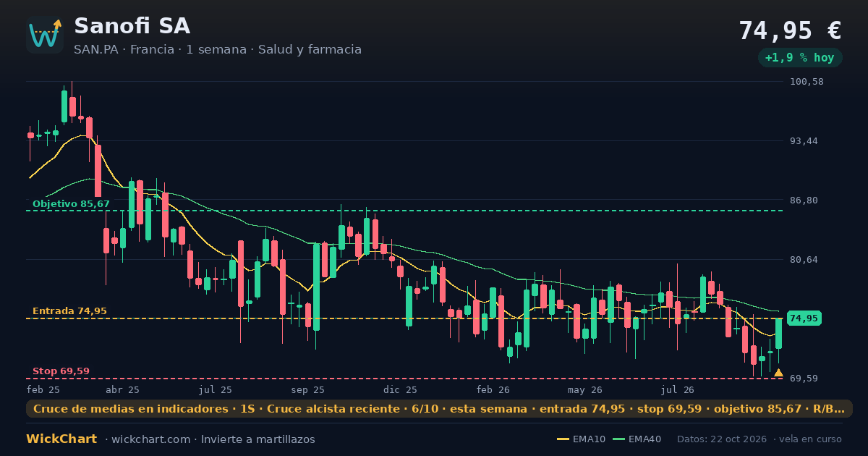The width and height of the screenshot is (868, 456).
Task: Click the sep 25 date label
Action: [x=308, y=389]
